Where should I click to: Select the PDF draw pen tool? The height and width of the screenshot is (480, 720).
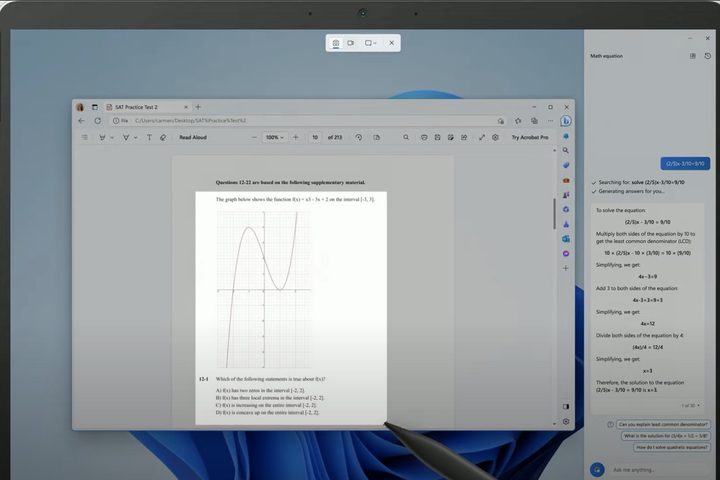point(102,137)
